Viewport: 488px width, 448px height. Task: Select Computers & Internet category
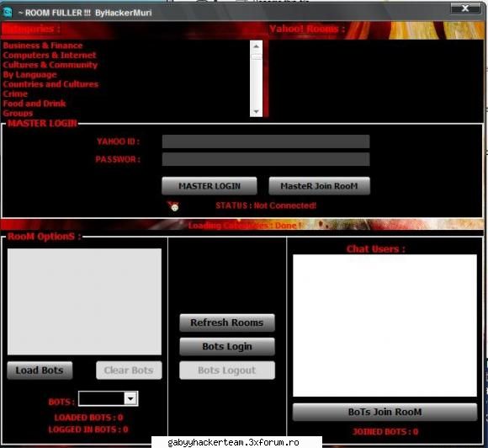point(50,55)
